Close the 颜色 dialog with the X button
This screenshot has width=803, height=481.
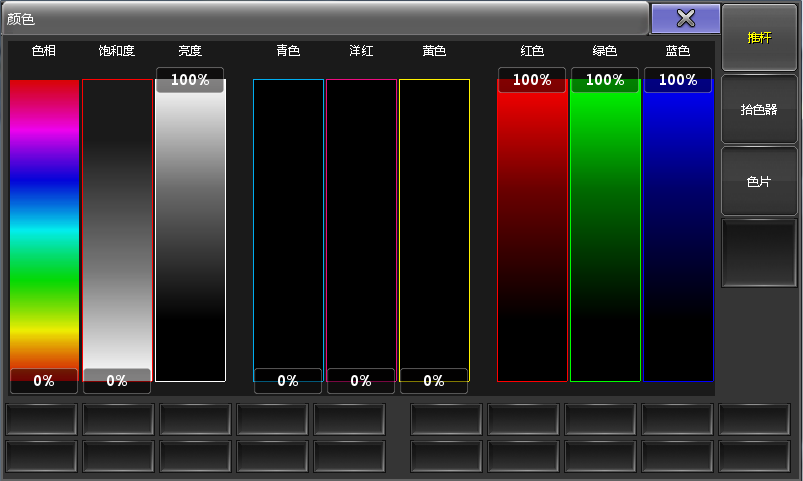click(685, 18)
